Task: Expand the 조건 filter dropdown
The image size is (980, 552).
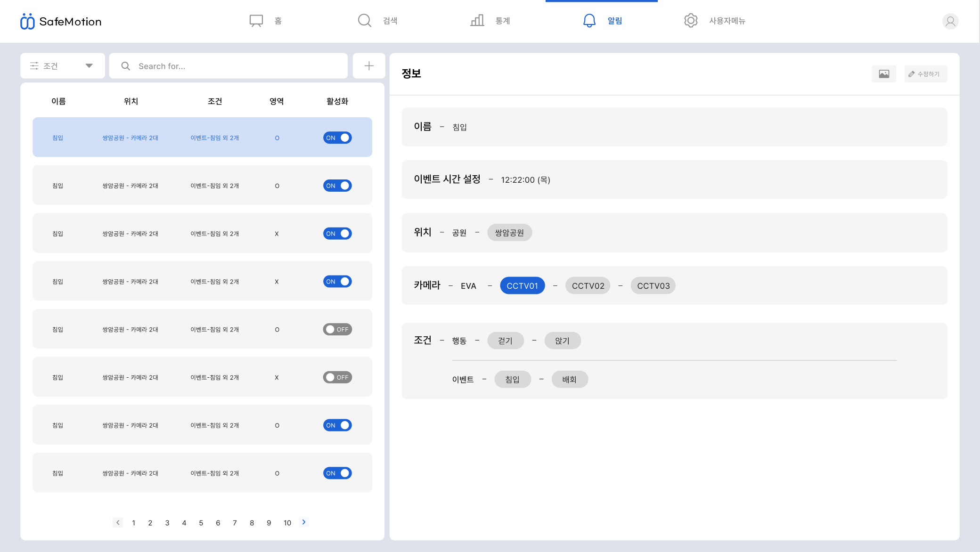Action: (62, 66)
